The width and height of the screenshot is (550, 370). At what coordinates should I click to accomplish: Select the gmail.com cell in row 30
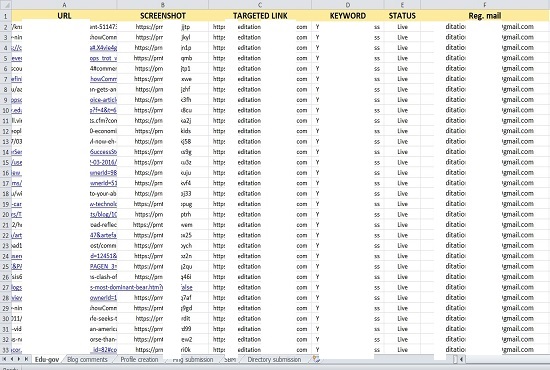click(485, 318)
